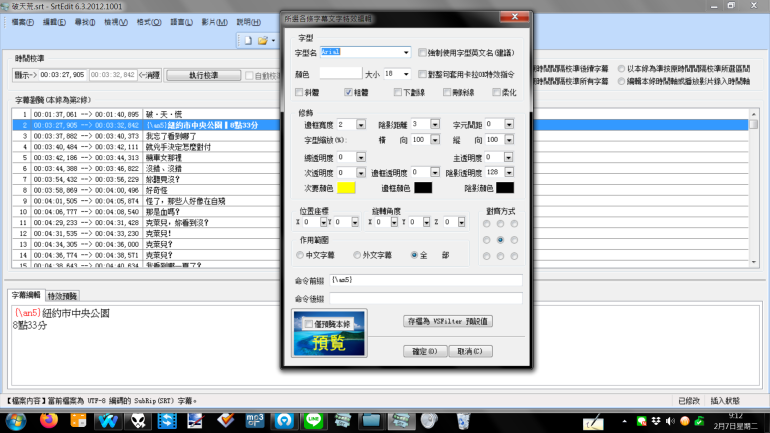
Task: Click the empty 命令後綴 input field
Action: (x=425, y=298)
